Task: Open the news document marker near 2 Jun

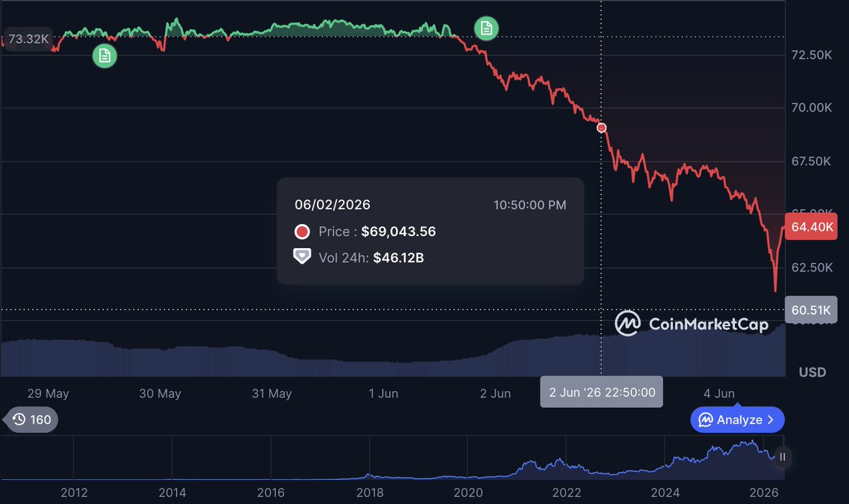Action: (x=486, y=28)
